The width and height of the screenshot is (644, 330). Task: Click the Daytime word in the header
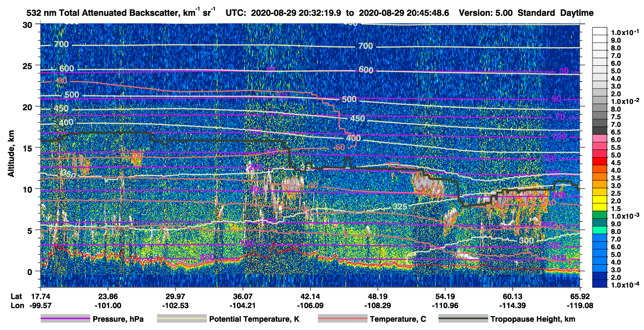pos(577,13)
